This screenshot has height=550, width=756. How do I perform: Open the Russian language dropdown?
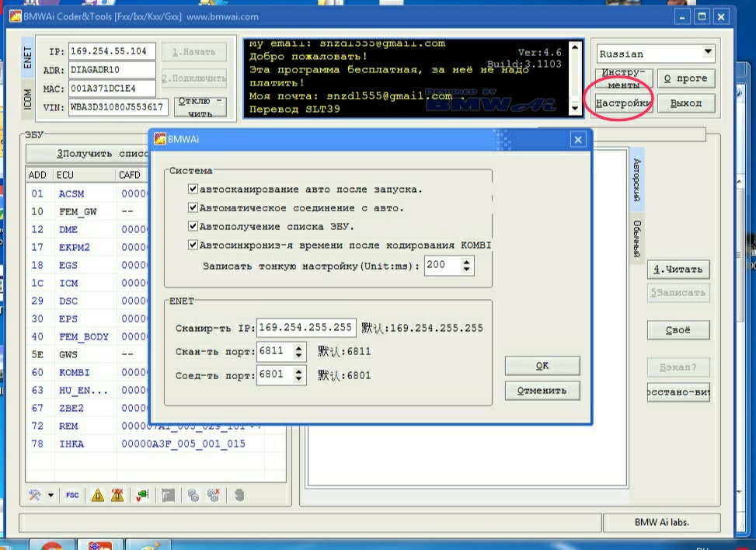708,52
